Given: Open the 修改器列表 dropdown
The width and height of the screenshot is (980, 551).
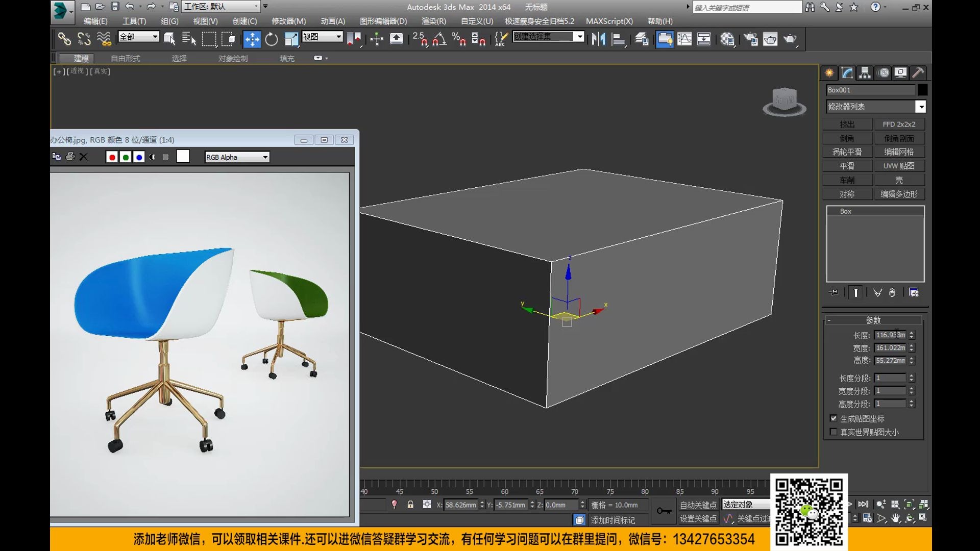Looking at the screenshot, I should pyautogui.click(x=921, y=107).
